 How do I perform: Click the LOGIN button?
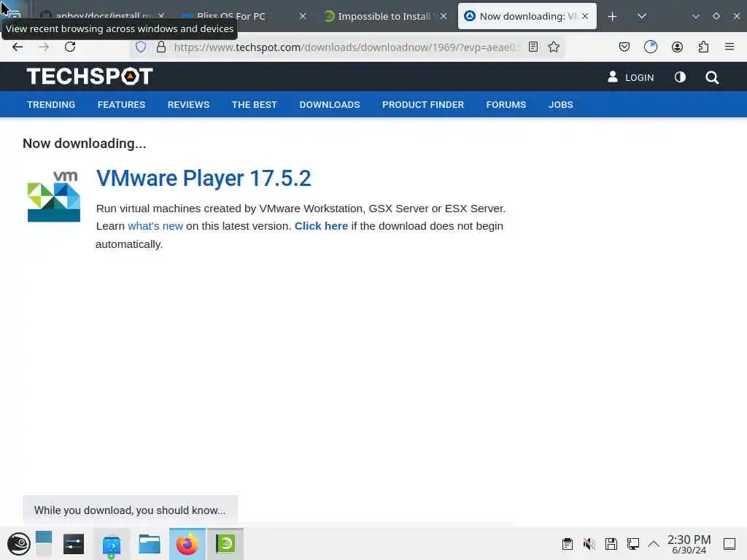coord(631,77)
